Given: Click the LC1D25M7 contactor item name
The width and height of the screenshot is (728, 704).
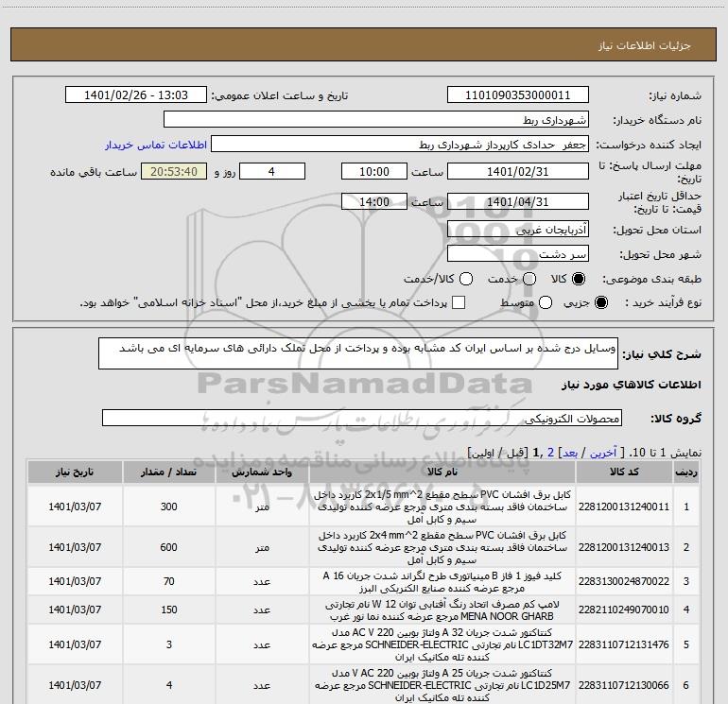Looking at the screenshot, I should [442, 685].
